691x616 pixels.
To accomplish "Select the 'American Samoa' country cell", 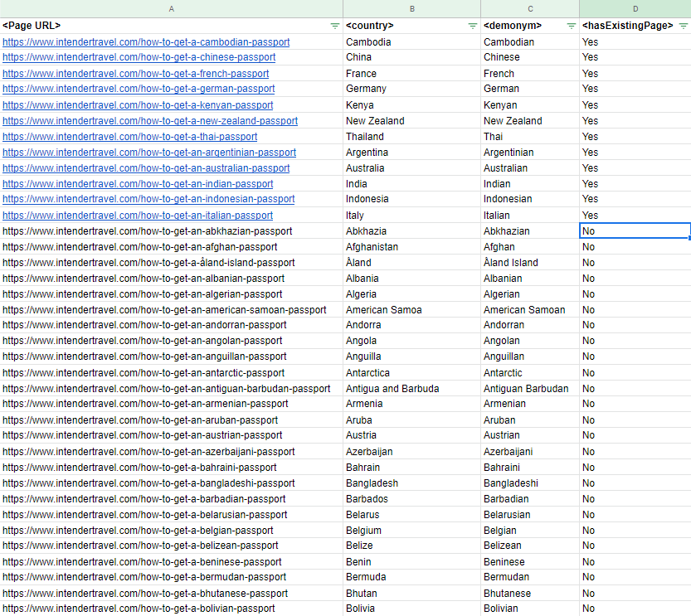I will coord(412,310).
